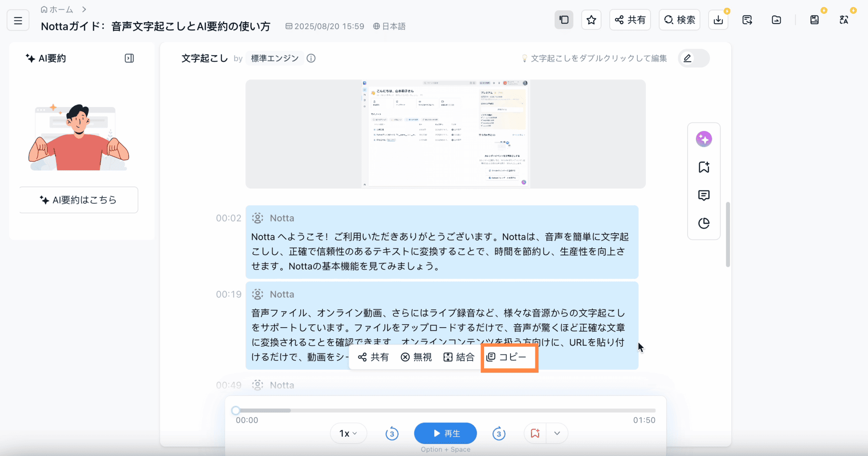The width and height of the screenshot is (868, 456).
Task: Click the AI要約はこちら button
Action: click(x=79, y=200)
